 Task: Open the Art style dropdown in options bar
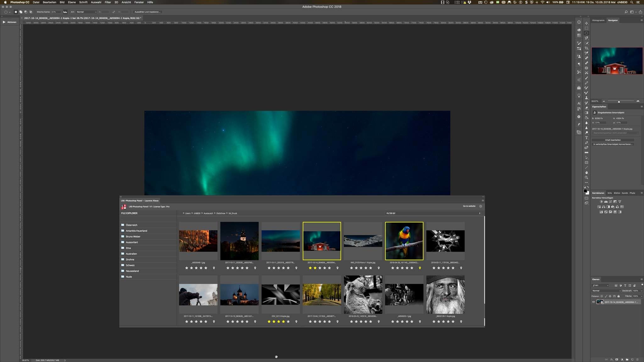click(86, 12)
